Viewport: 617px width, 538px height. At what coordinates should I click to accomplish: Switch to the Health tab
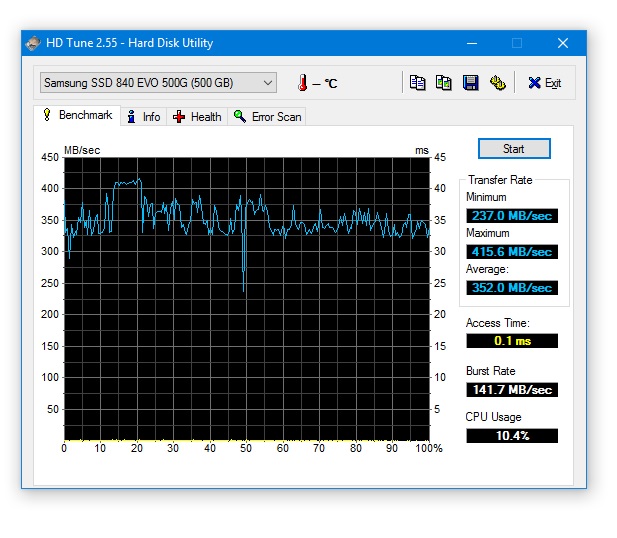click(x=197, y=117)
